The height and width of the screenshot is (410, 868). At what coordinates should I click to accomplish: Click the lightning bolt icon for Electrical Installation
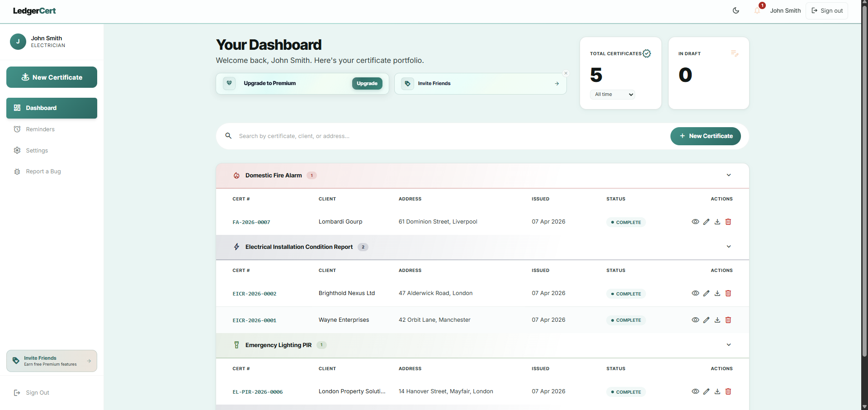[236, 247]
